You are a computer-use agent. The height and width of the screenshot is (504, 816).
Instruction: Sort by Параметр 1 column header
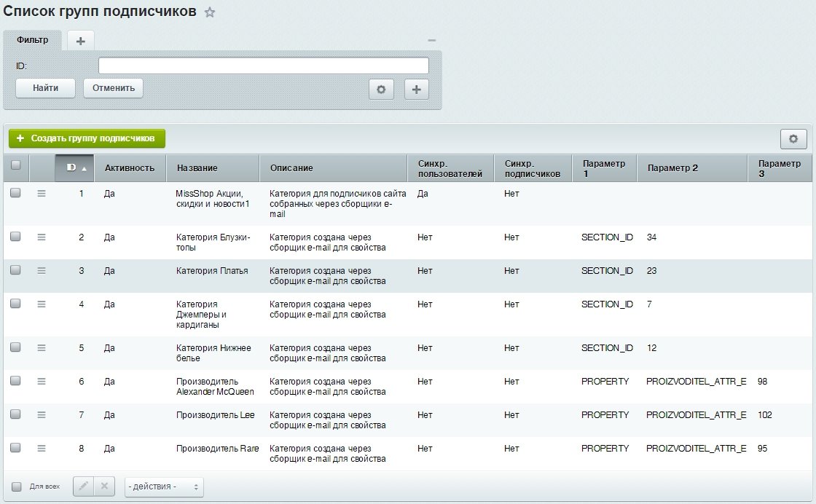(604, 168)
